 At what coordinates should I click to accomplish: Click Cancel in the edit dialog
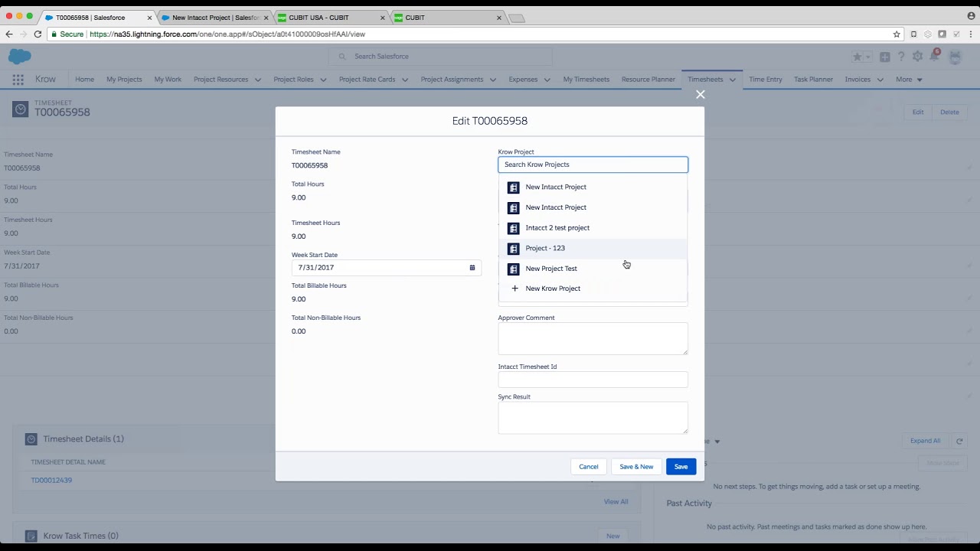tap(589, 467)
